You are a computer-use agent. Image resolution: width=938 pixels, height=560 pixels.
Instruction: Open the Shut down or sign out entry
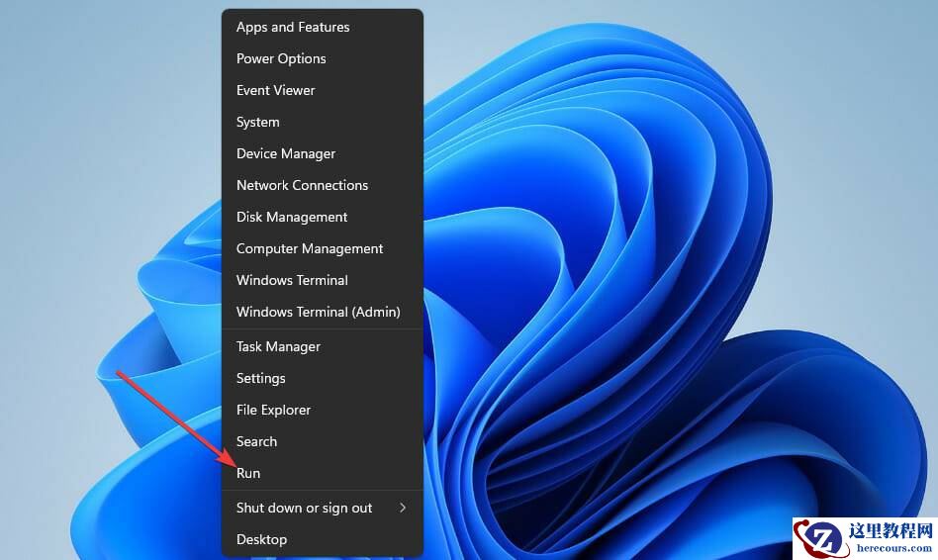click(x=323, y=508)
